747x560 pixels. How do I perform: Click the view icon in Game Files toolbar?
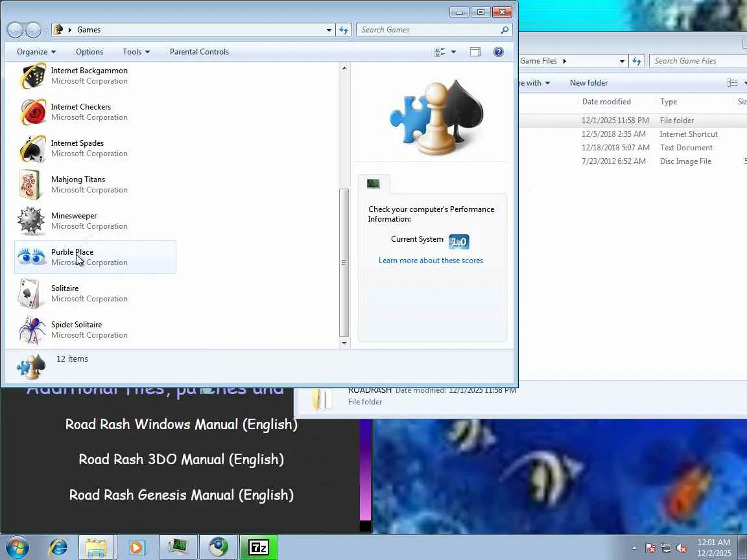(x=732, y=83)
